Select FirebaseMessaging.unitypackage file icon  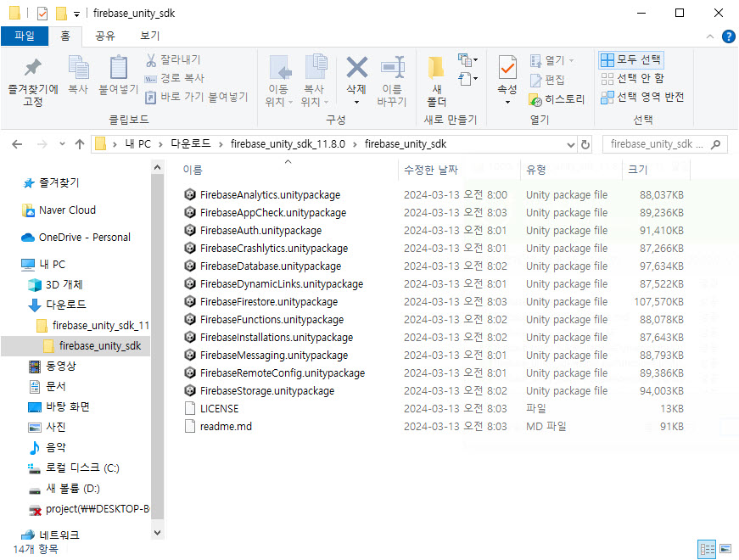pyautogui.click(x=190, y=355)
